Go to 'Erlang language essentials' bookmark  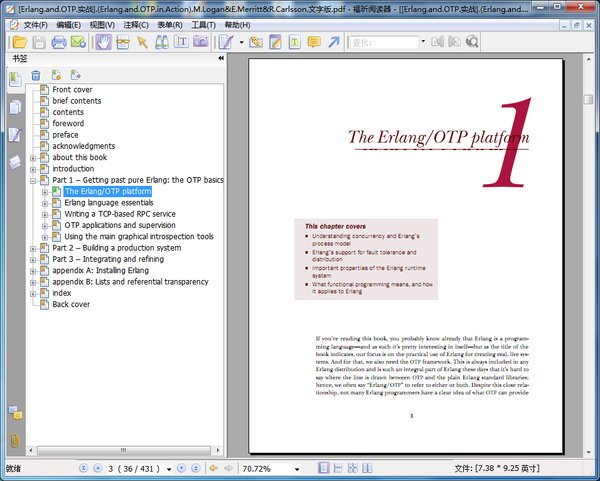(x=108, y=203)
